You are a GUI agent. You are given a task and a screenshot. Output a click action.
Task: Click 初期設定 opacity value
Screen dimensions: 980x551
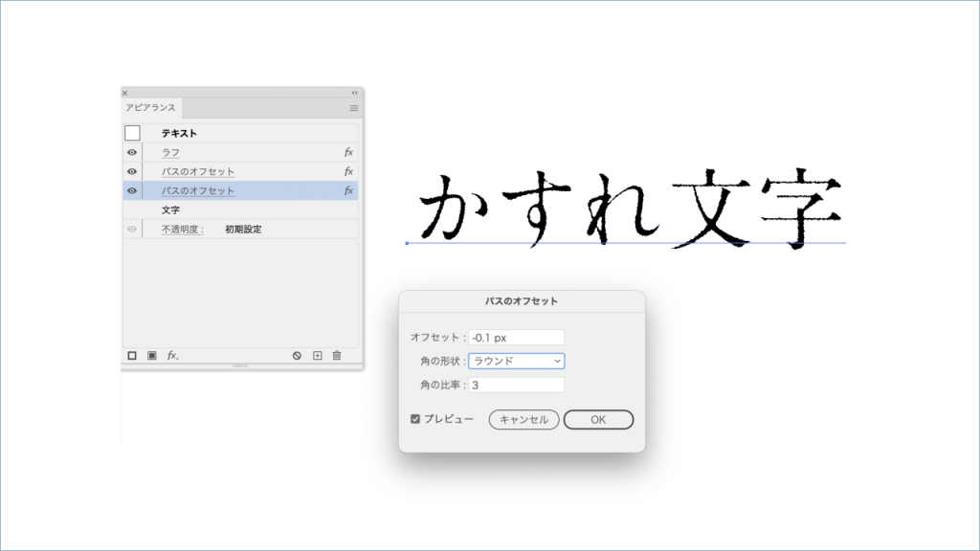point(243,230)
